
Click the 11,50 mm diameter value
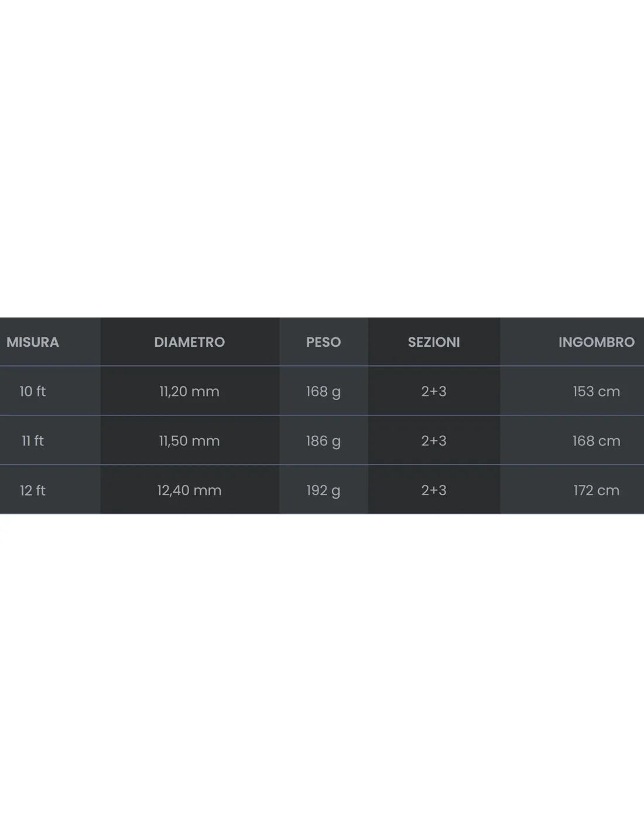click(189, 441)
